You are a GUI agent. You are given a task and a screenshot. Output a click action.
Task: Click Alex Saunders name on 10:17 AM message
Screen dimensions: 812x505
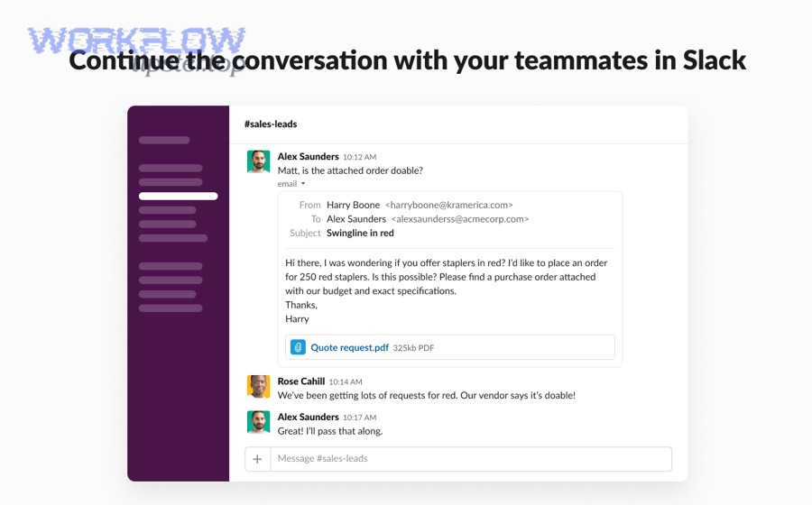point(309,417)
